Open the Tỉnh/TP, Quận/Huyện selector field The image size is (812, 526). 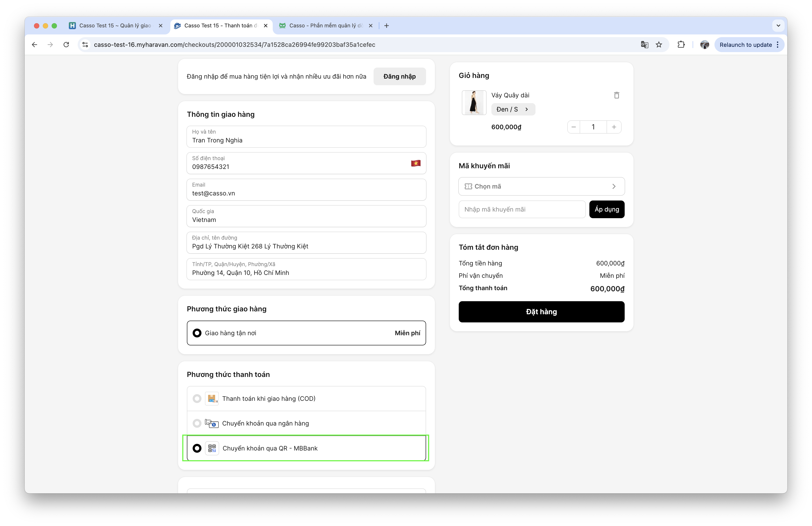(306, 269)
